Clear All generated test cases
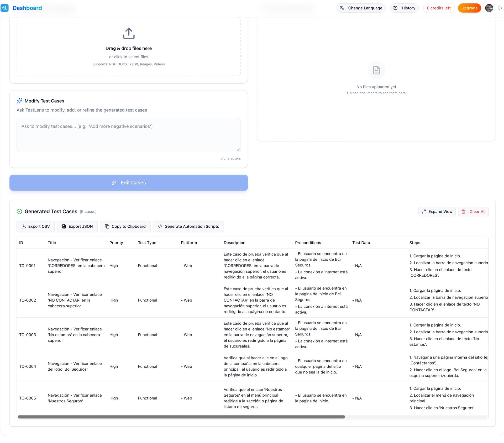The image size is (504, 443). tap(473, 212)
